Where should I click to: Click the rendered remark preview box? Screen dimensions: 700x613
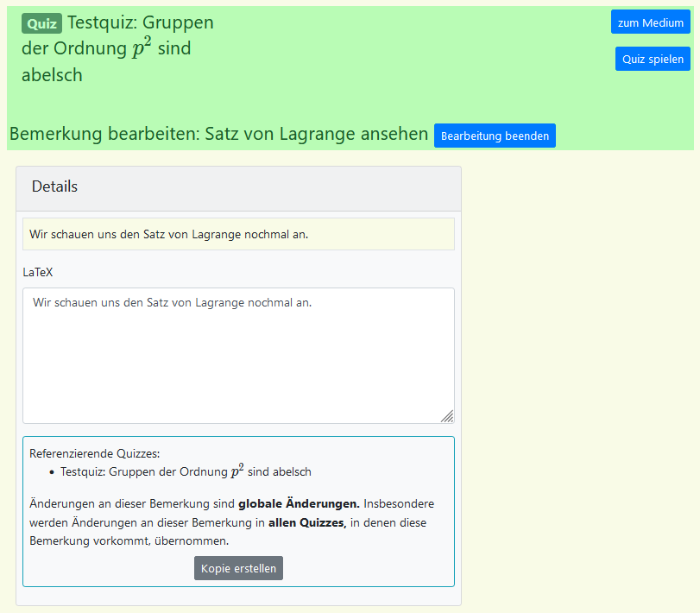(238, 234)
